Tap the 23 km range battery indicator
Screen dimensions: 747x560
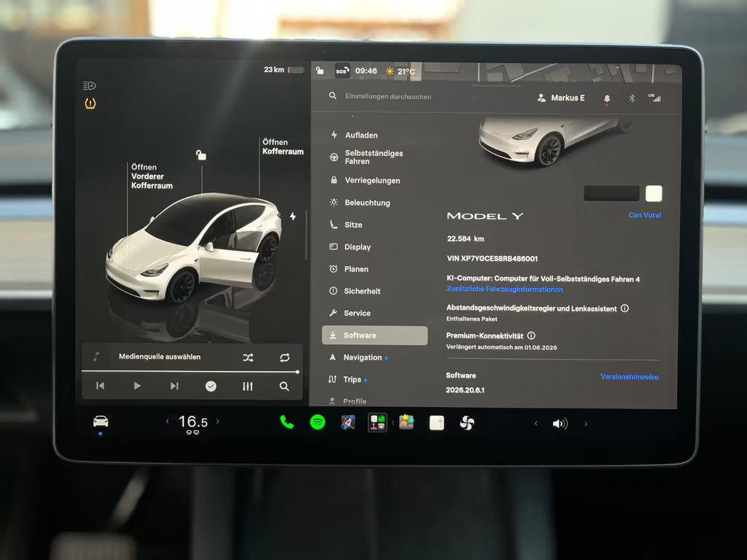click(x=284, y=69)
